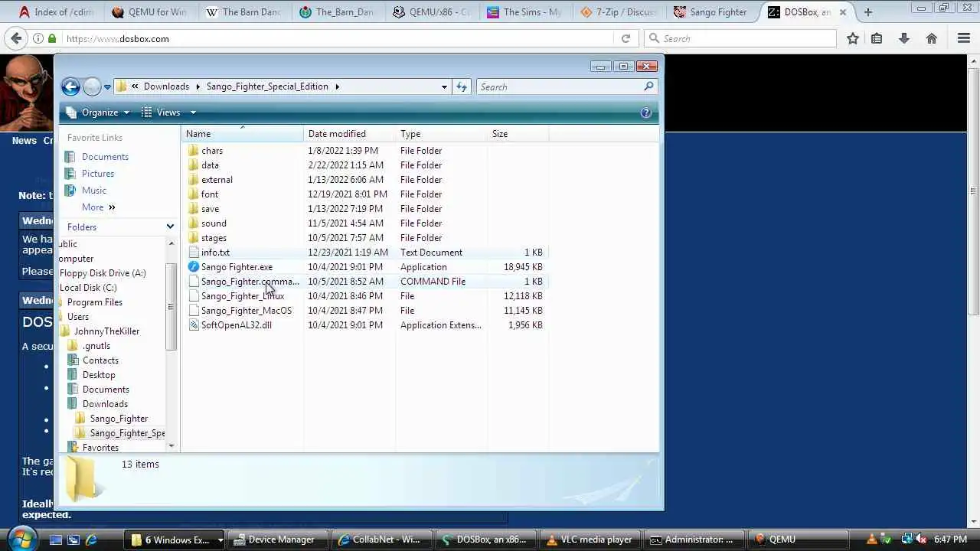The width and height of the screenshot is (980, 551).
Task: Click the Explorer Help question mark icon
Action: tap(645, 112)
